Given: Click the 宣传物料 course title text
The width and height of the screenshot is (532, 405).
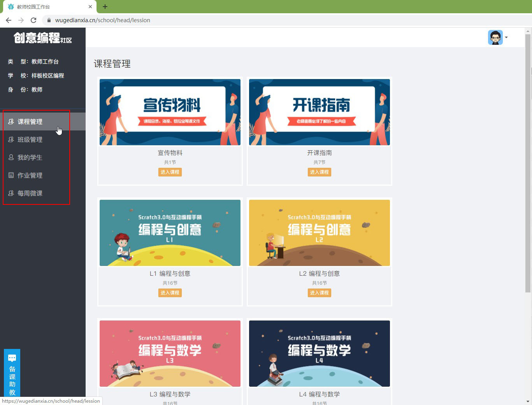Looking at the screenshot, I should click(x=170, y=153).
